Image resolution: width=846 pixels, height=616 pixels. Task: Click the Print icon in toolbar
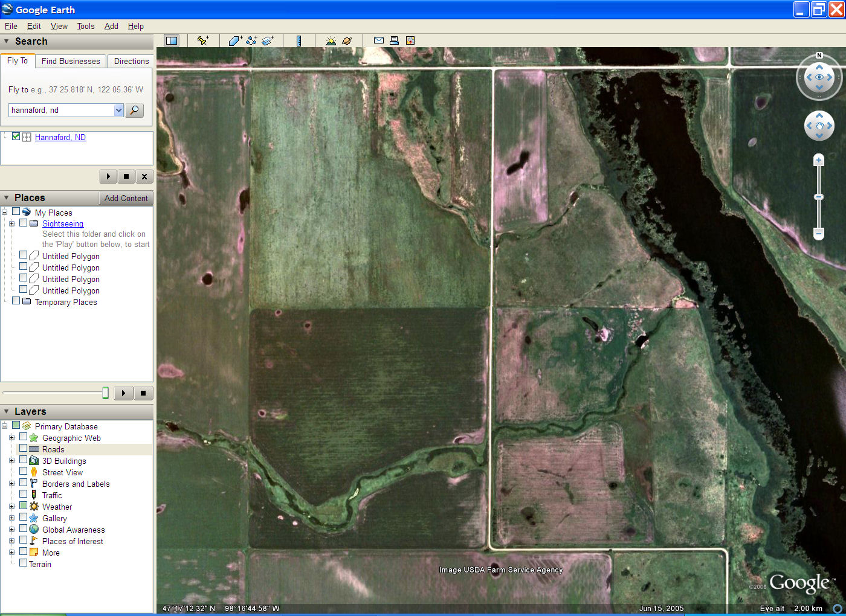(x=394, y=40)
